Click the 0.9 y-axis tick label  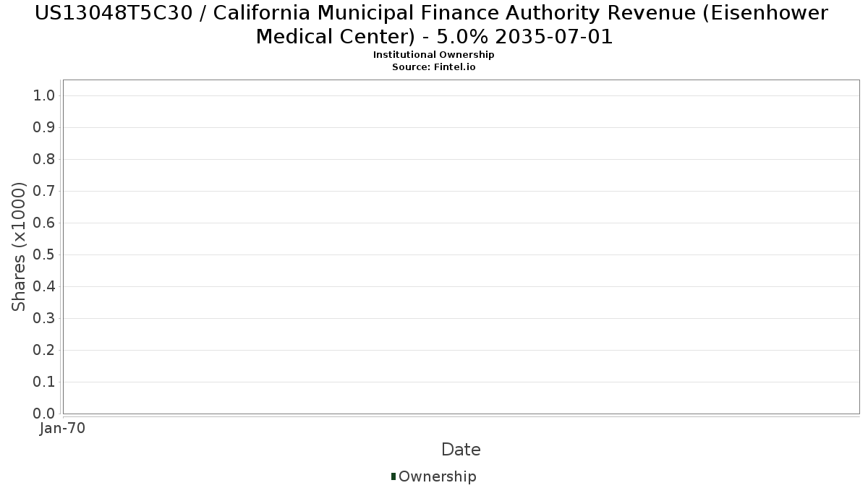[x=44, y=127]
